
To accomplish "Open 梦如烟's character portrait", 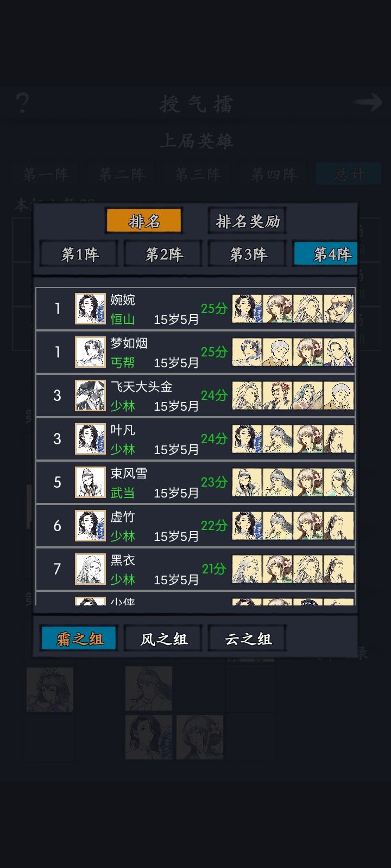I will pyautogui.click(x=90, y=352).
